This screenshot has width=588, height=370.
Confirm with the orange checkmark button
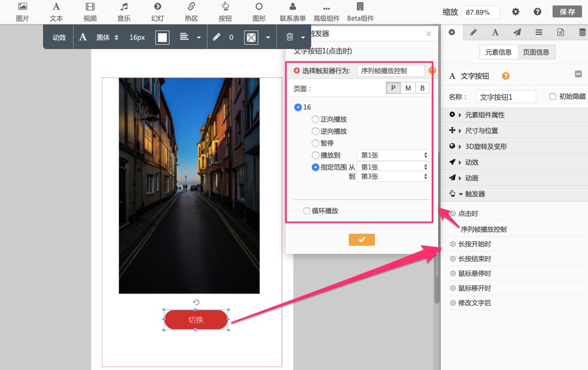[362, 240]
